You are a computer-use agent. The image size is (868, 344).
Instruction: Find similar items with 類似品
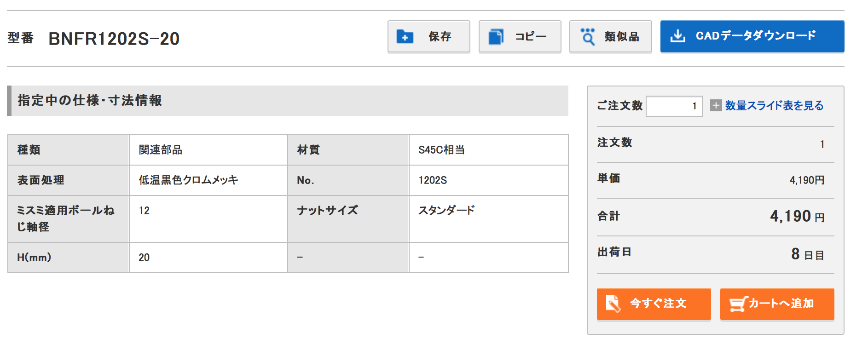point(610,36)
